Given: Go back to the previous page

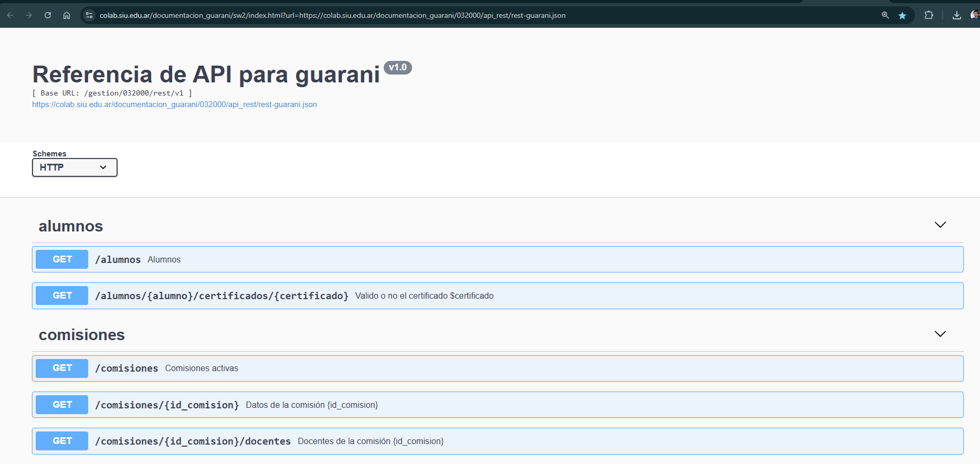Looking at the screenshot, I should [10, 15].
